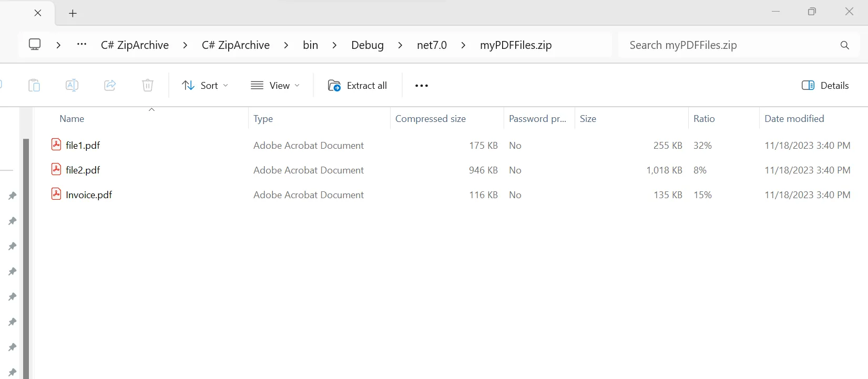Open the See more toolbar options ellipsis

point(421,86)
